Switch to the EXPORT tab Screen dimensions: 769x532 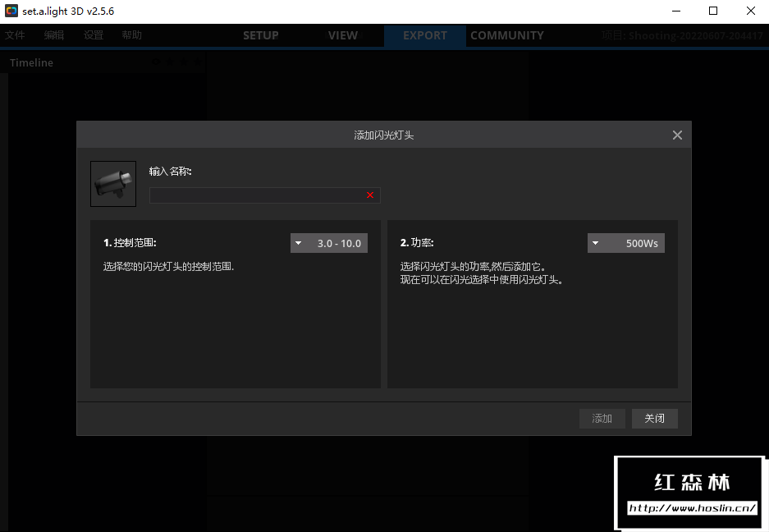(425, 35)
